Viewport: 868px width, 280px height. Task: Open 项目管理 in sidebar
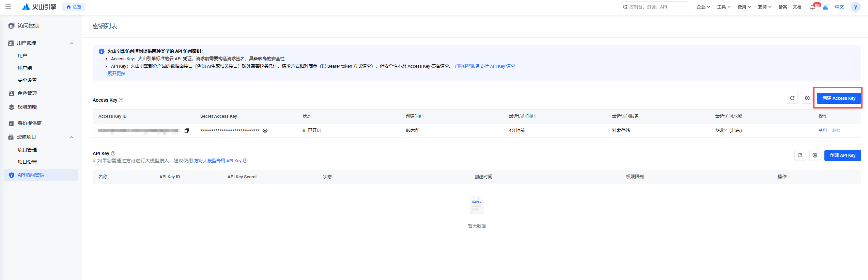(27, 150)
